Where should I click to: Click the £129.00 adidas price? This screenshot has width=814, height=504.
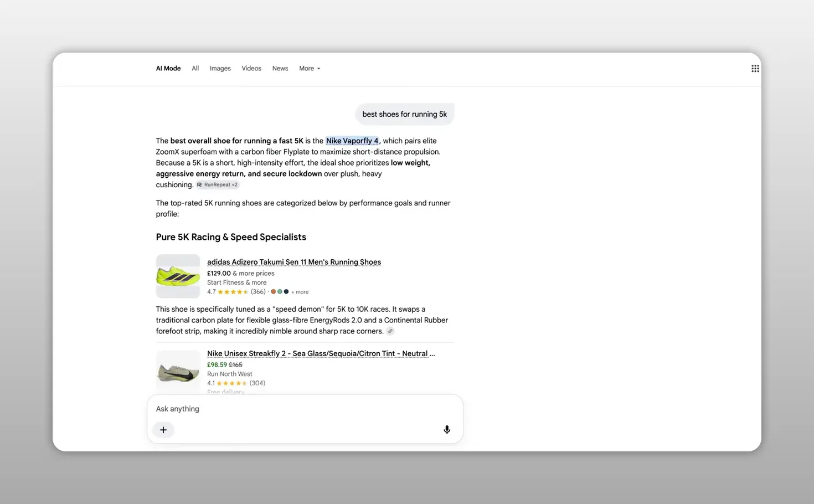tap(219, 273)
